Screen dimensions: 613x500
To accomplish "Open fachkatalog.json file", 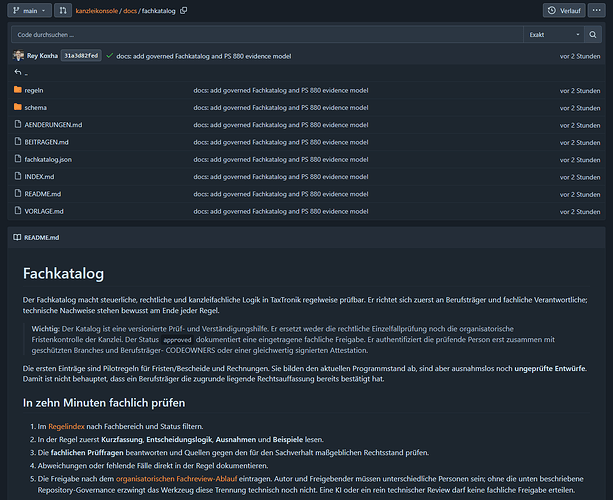I will (48, 159).
